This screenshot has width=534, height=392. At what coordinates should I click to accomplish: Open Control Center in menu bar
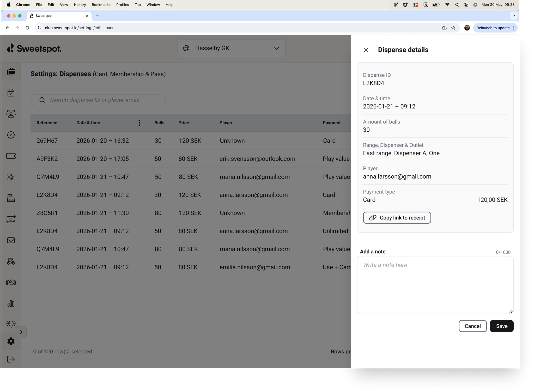point(466,5)
